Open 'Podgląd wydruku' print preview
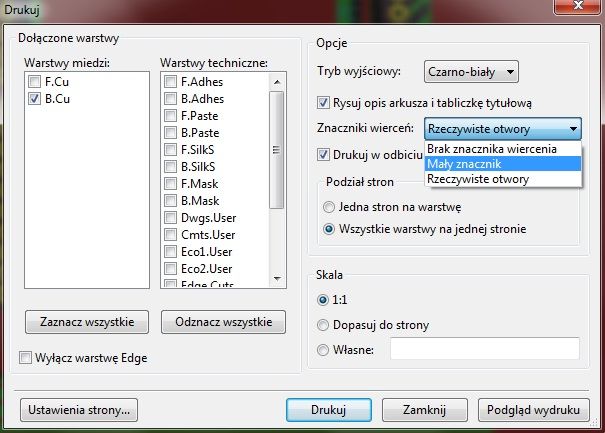 [534, 410]
